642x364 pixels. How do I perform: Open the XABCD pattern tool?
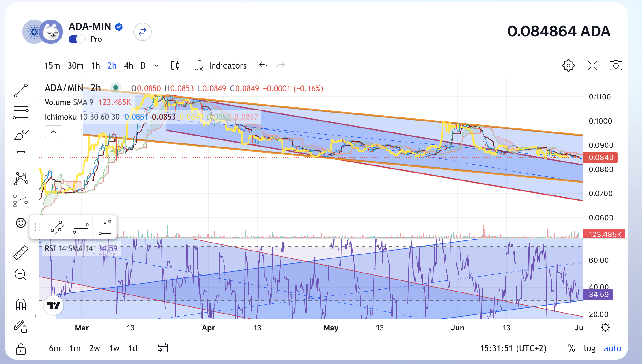point(21,178)
